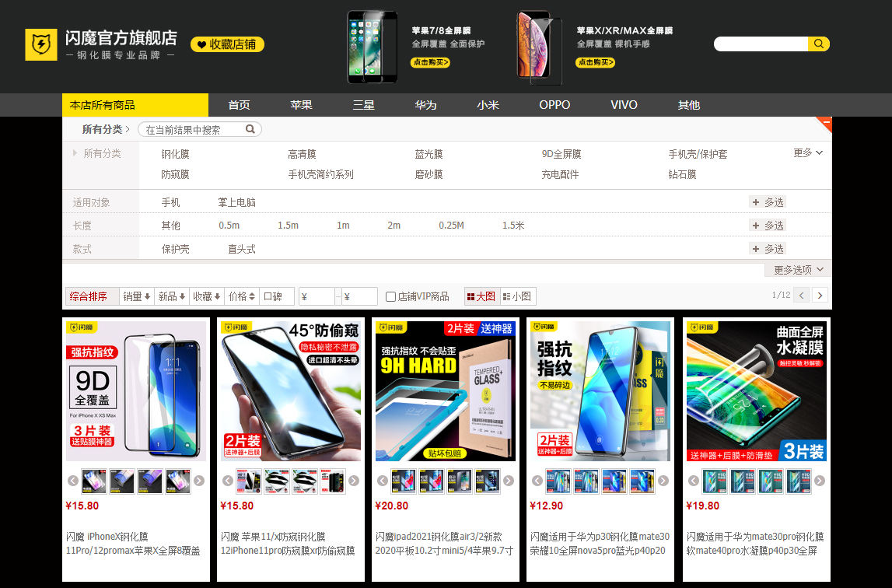Click the 收藏店铺 favorite store button
The width and height of the screenshot is (892, 588).
[227, 44]
